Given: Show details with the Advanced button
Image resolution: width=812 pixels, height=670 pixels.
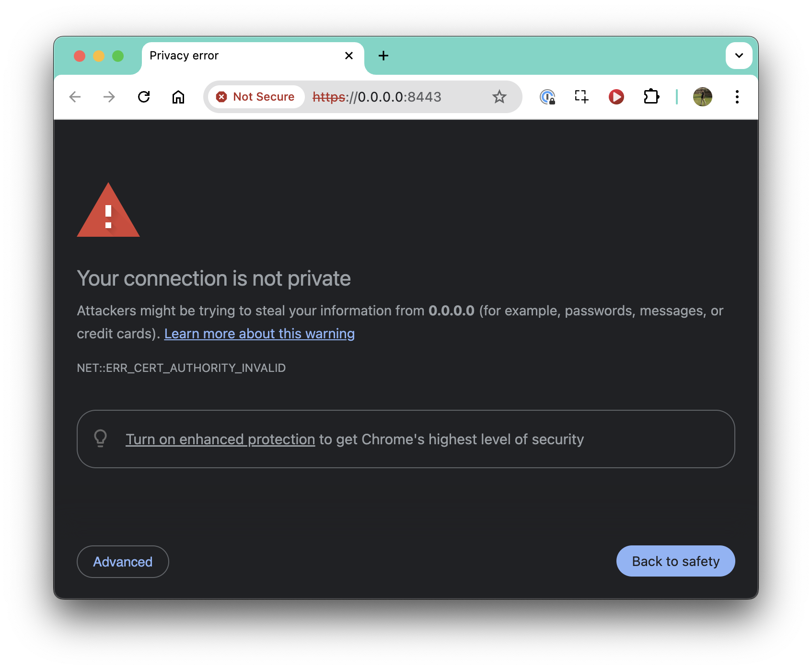Looking at the screenshot, I should click(x=123, y=562).
